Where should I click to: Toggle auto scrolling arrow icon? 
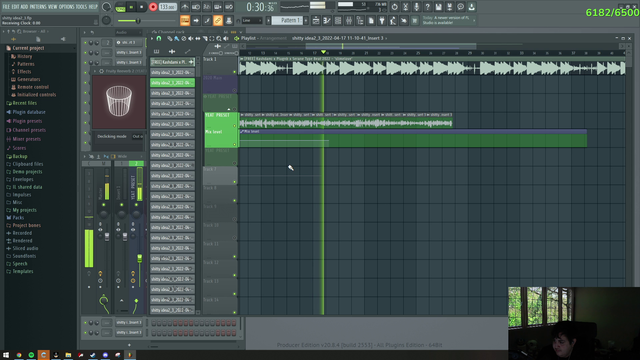[196, 20]
